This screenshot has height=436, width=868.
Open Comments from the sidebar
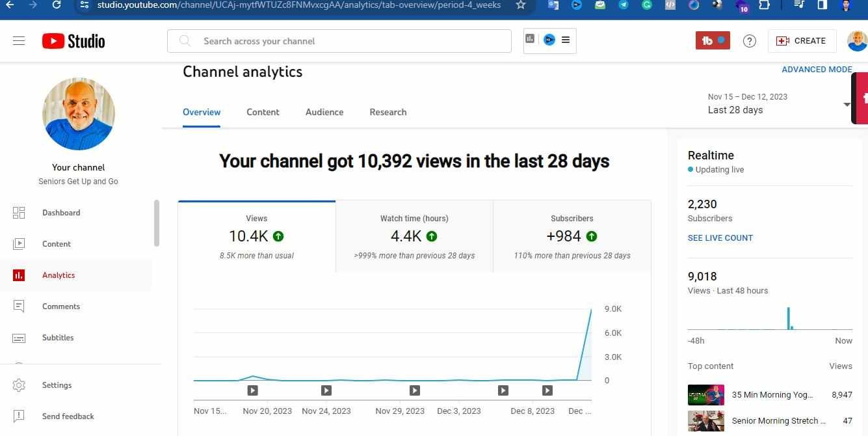point(60,307)
